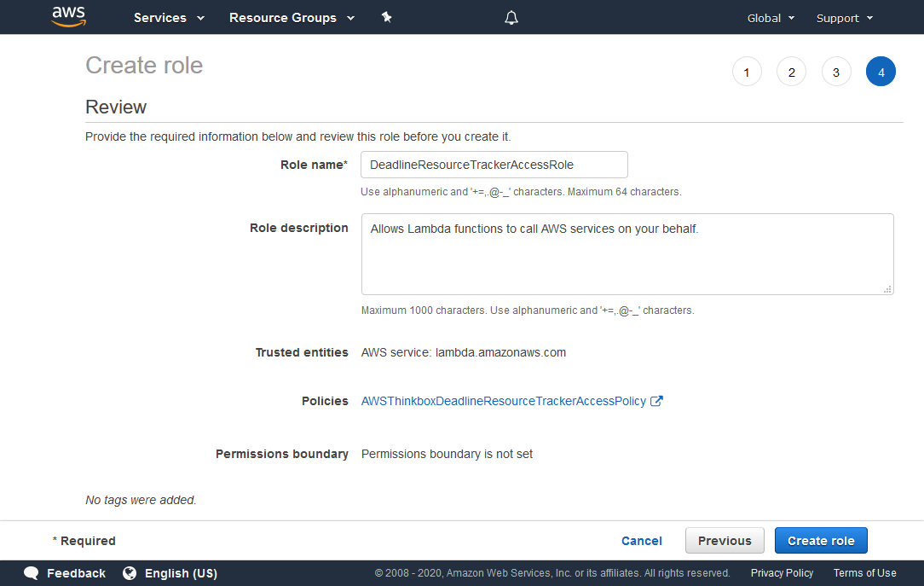Click the Role name input field
The image size is (924, 586).
click(x=494, y=165)
